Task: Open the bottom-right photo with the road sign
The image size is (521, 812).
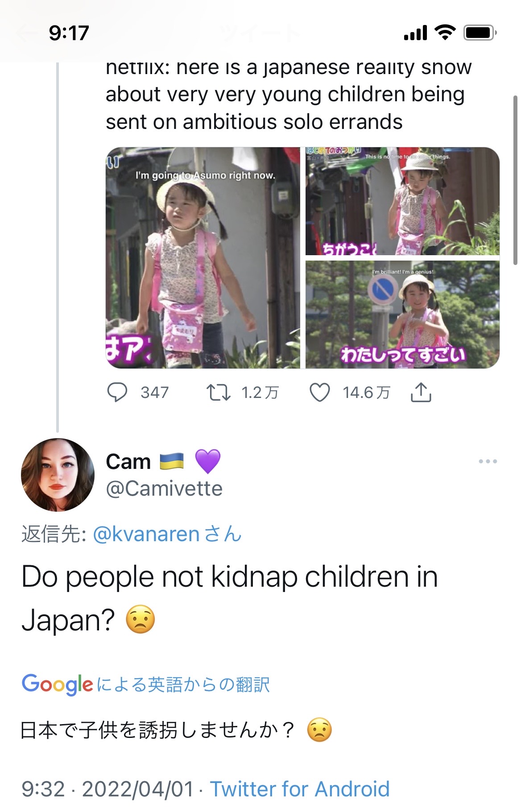Action: (402, 315)
